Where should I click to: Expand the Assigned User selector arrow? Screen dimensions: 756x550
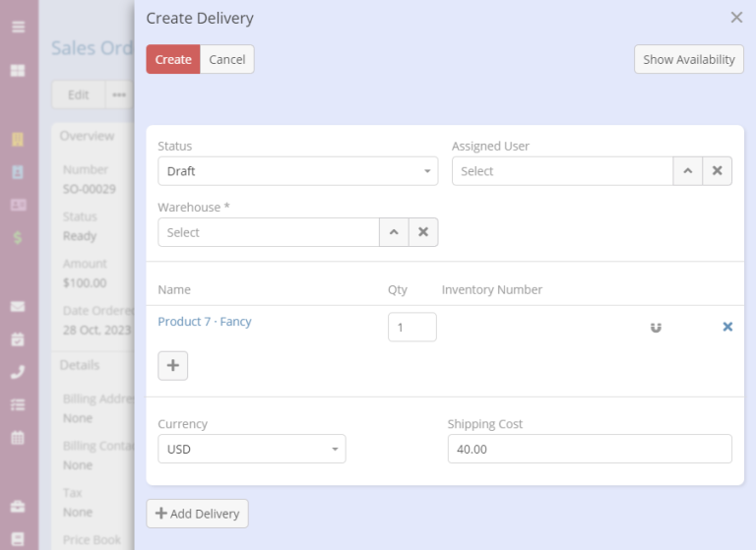[687, 171]
